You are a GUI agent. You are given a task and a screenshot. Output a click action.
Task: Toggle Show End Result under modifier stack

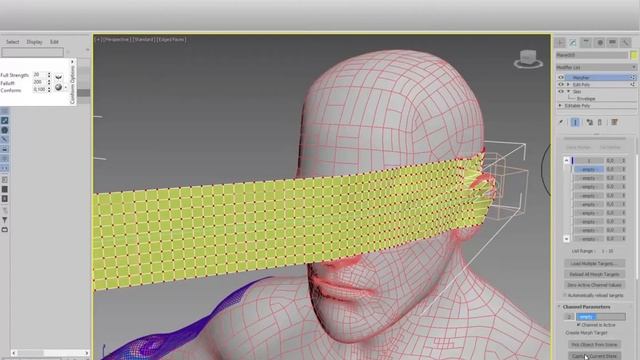pyautogui.click(x=575, y=122)
